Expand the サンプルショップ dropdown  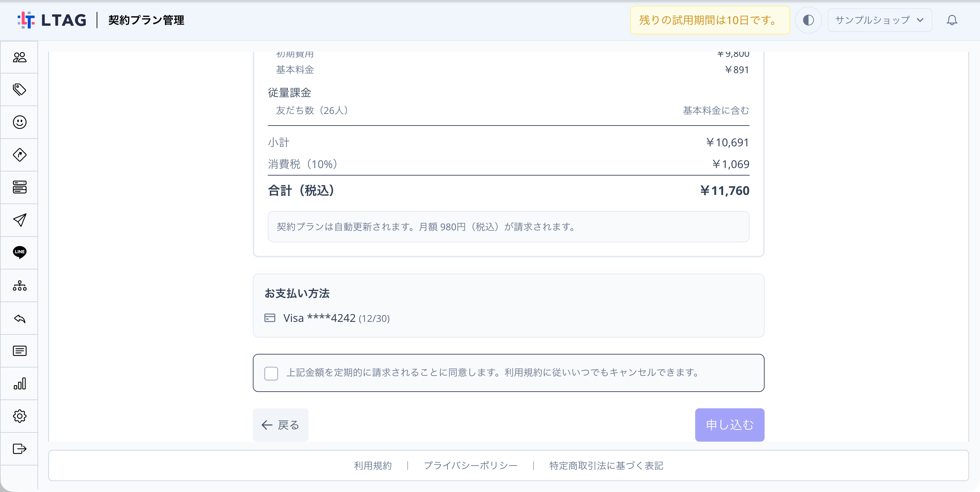click(x=880, y=20)
